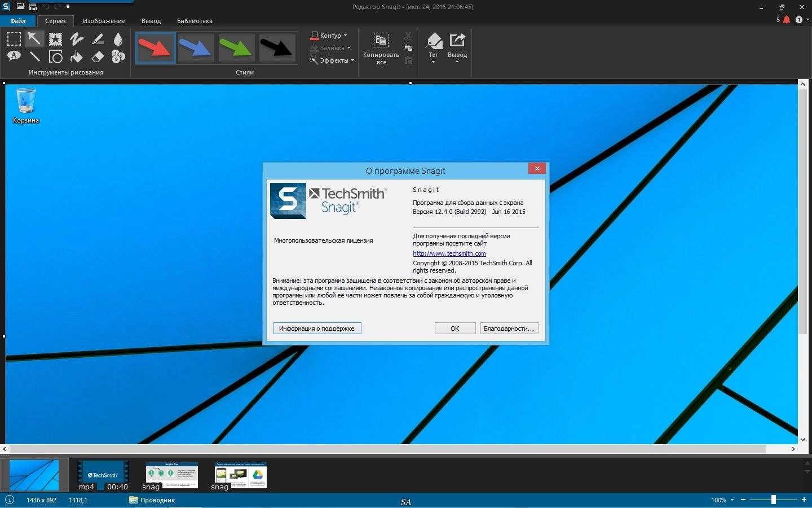Viewport: 812px width, 508px height.
Task: Click OK in the About dialog
Action: tap(455, 328)
